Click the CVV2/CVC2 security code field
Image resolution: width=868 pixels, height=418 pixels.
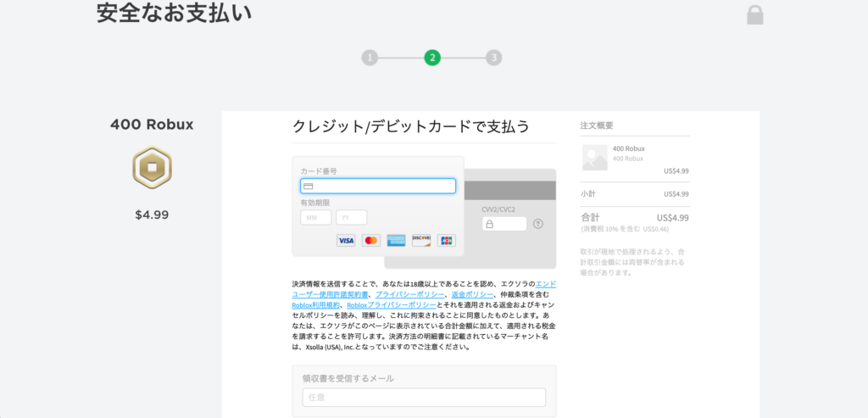click(x=504, y=224)
